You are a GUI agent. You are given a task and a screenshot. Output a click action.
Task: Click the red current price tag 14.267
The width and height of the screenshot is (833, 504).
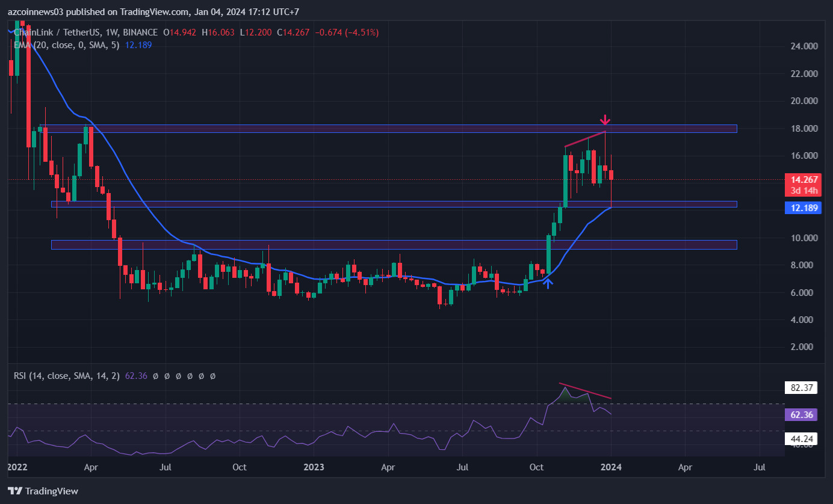pyautogui.click(x=804, y=179)
